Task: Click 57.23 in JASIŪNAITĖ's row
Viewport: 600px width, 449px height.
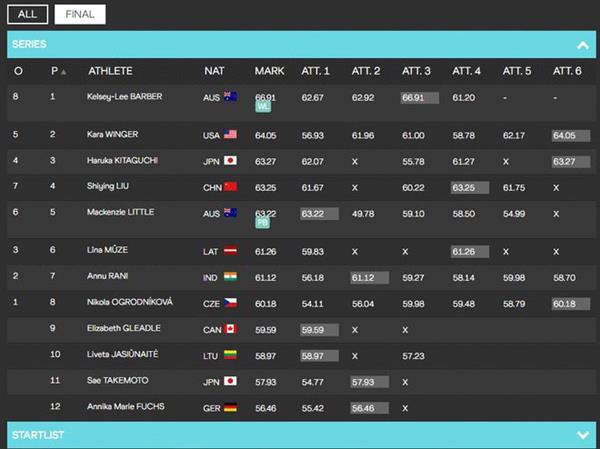Action: click(x=413, y=356)
